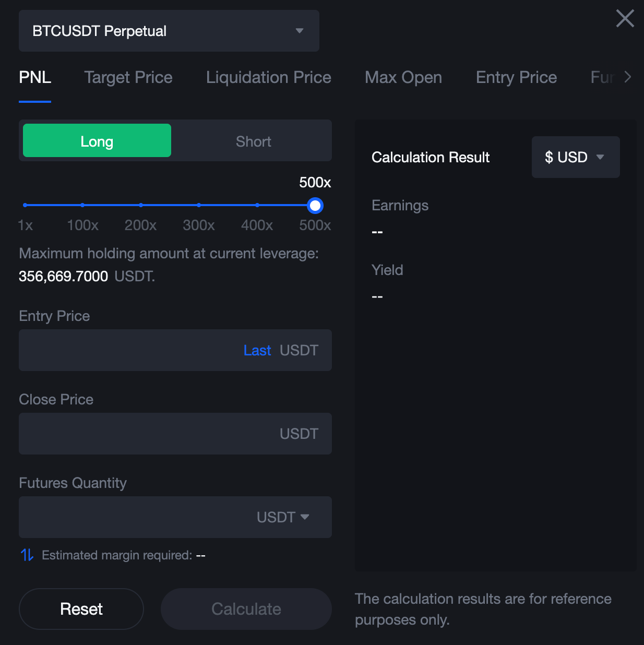Expand the $ USD currency dropdown
The image size is (644, 645).
[x=575, y=157]
